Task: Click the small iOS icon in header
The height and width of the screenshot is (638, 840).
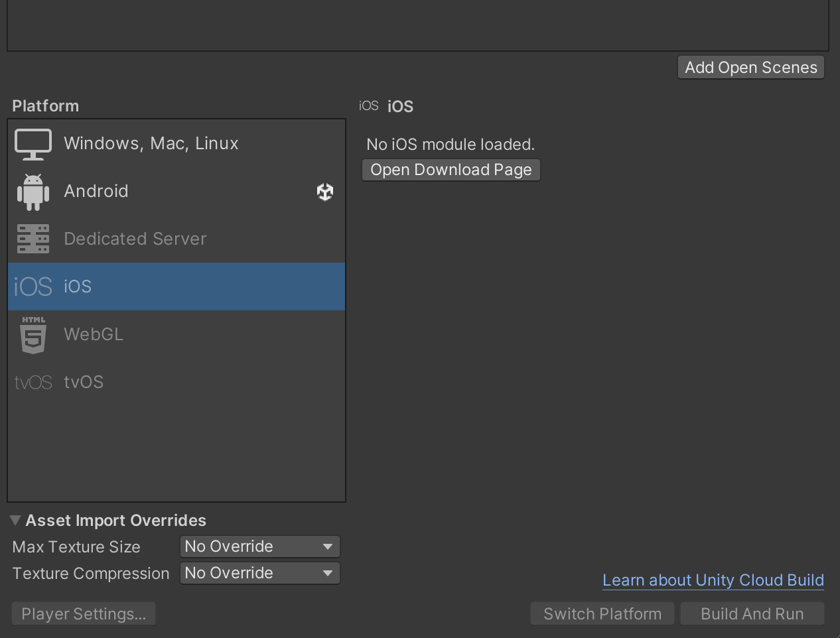Action: (x=368, y=106)
